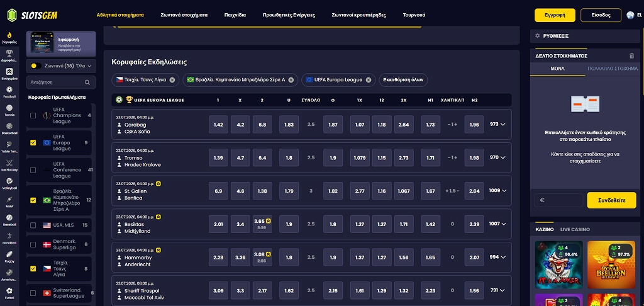Open Ζωντανά στοιχήματα menu item
The height and width of the screenshot is (306, 644).
[x=184, y=15]
